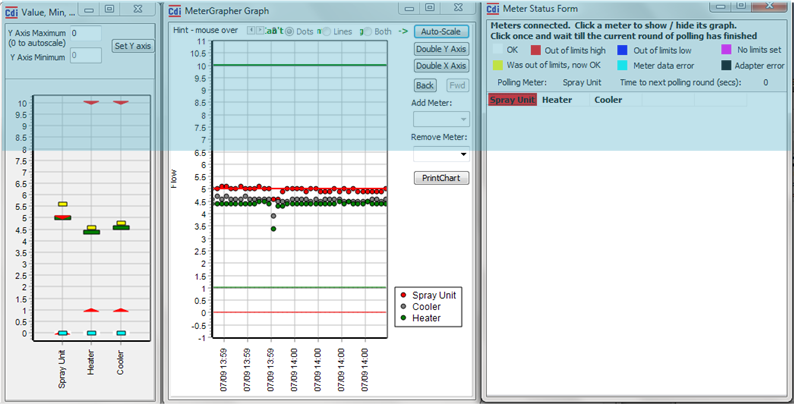The height and width of the screenshot is (404, 795).
Task: Click the polling meter value 'Spray Unit'
Action: click(582, 82)
